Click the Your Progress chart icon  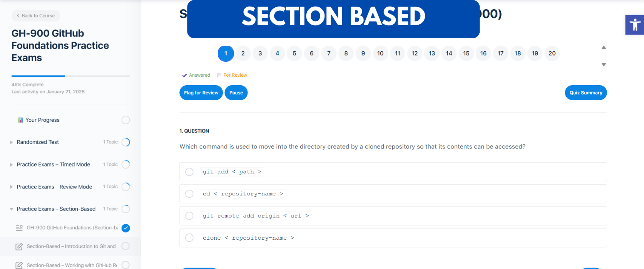click(x=20, y=120)
